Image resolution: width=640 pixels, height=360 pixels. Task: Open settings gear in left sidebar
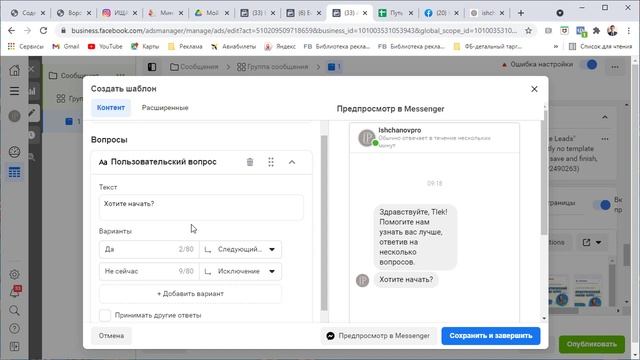click(x=14, y=274)
